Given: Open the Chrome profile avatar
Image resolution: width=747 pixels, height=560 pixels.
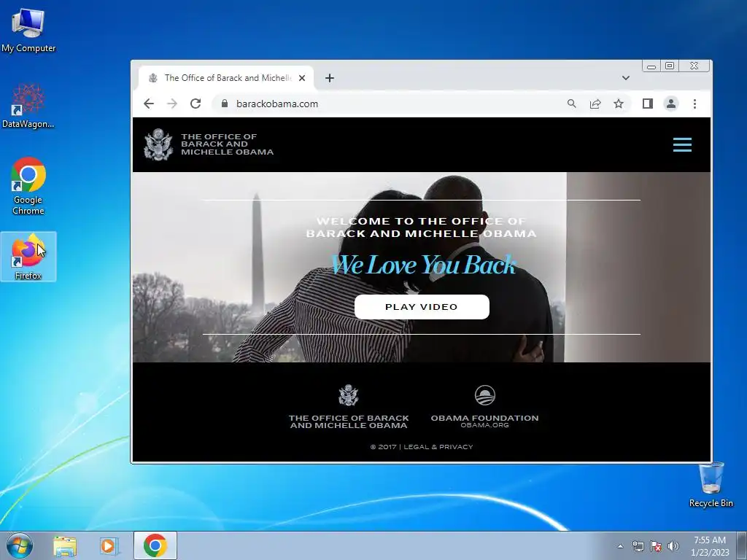Looking at the screenshot, I should 671,104.
